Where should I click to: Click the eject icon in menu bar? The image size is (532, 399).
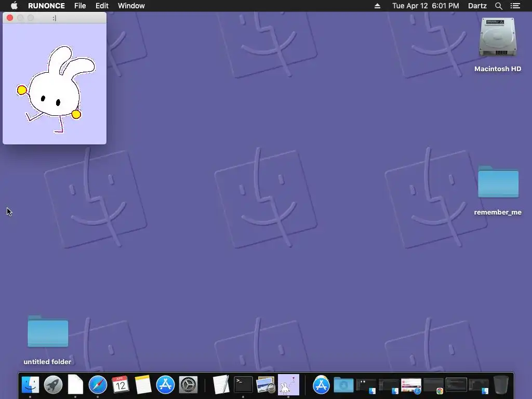click(377, 6)
